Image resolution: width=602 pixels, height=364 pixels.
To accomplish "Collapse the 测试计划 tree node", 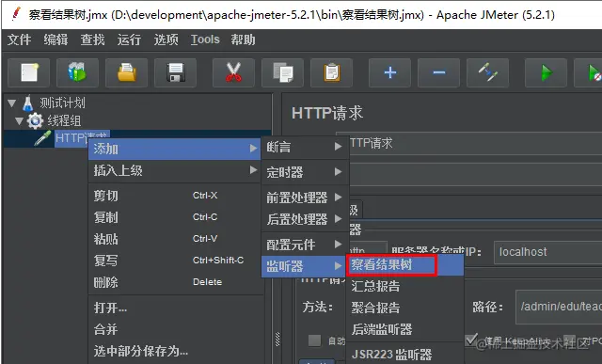I will (x=12, y=103).
